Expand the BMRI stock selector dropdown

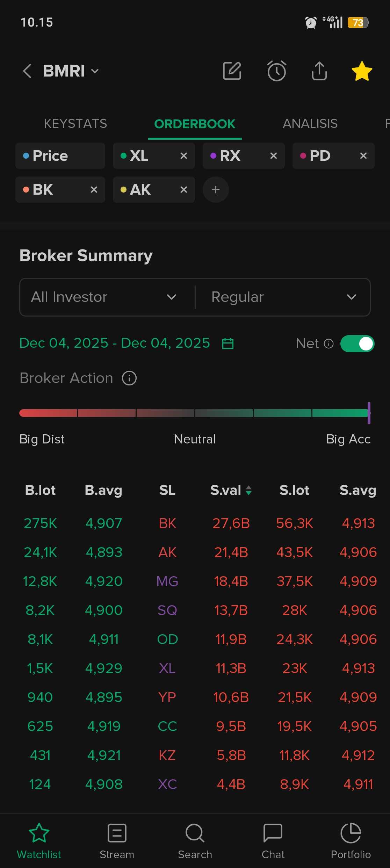pos(95,71)
